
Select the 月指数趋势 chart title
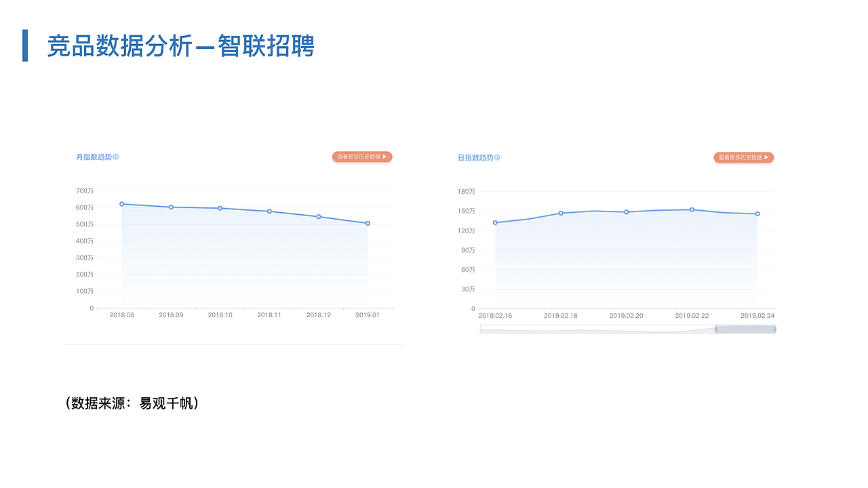tap(94, 157)
